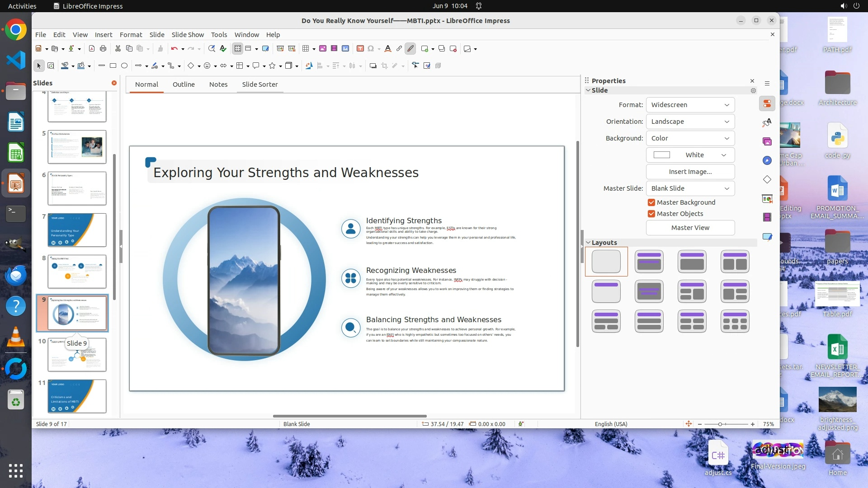Collapse the Layouts section
The width and height of the screenshot is (868, 488).
588,243
